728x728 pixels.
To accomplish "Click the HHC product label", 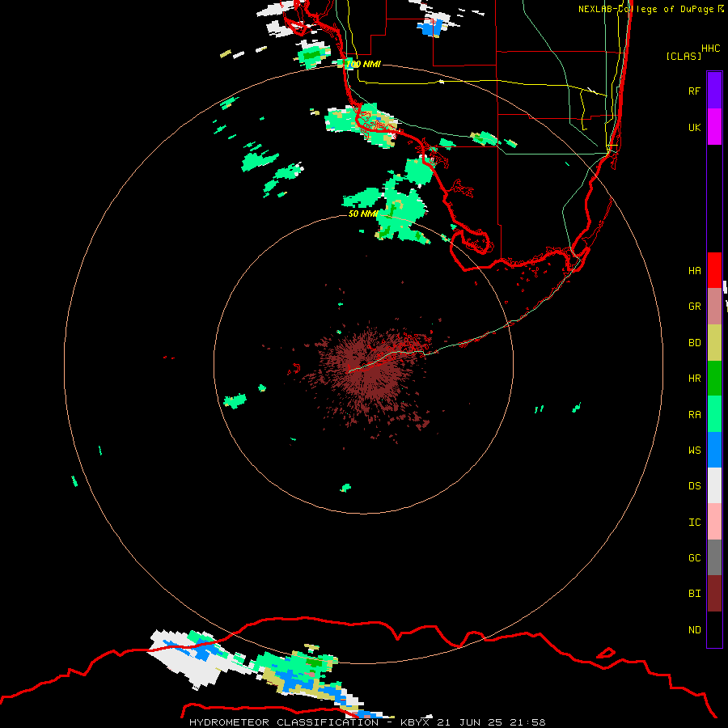I will (711, 49).
